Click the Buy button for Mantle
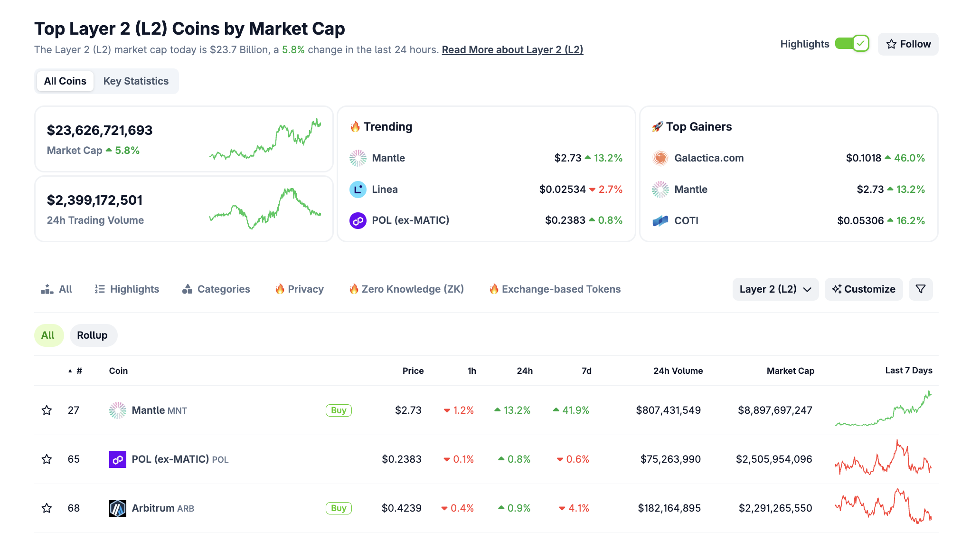Viewport: 980px width, 533px height. point(338,410)
